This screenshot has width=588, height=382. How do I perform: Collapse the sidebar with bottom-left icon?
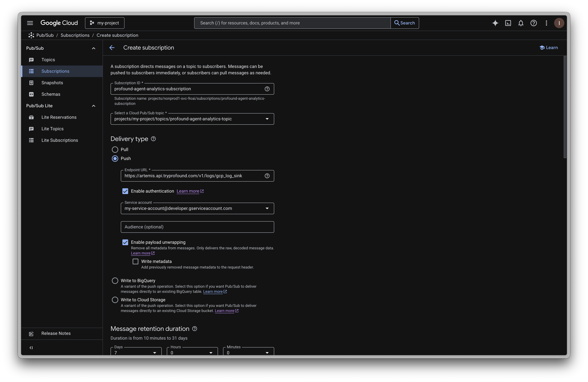(x=31, y=348)
